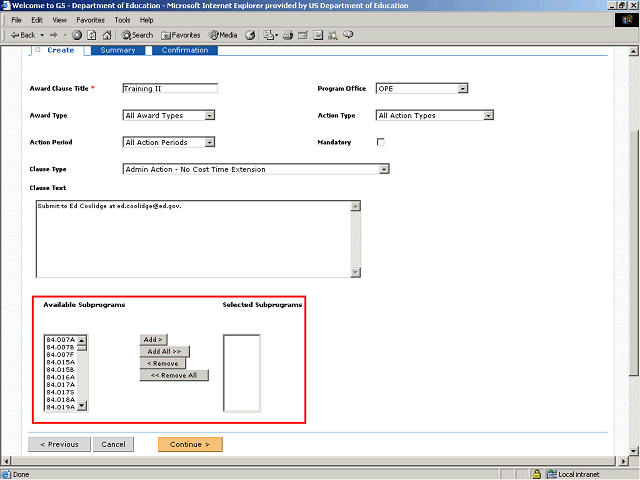Open the History toolbar icon
The width and height of the screenshot is (640, 480).
coord(250,35)
